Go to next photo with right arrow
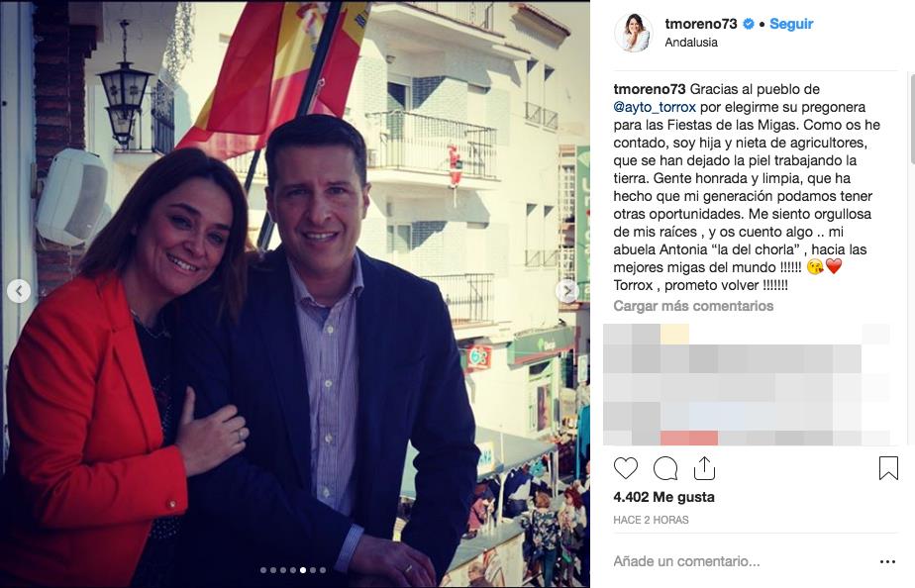The image size is (915, 588). (x=566, y=291)
